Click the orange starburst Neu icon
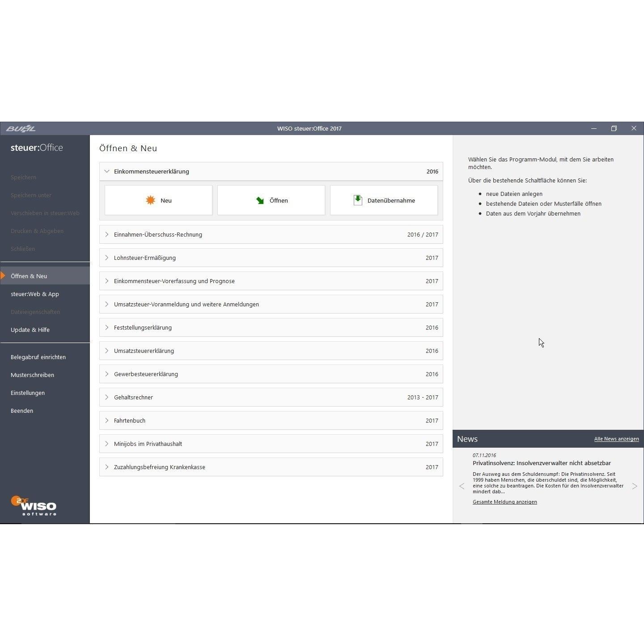 pyautogui.click(x=150, y=200)
